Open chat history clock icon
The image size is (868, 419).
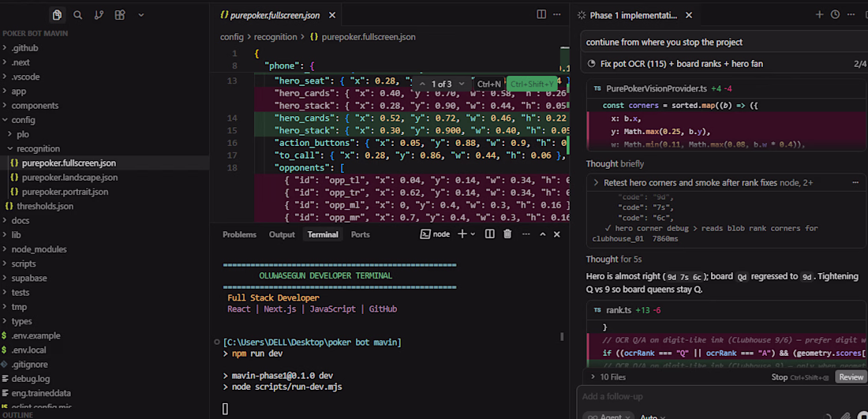point(836,14)
